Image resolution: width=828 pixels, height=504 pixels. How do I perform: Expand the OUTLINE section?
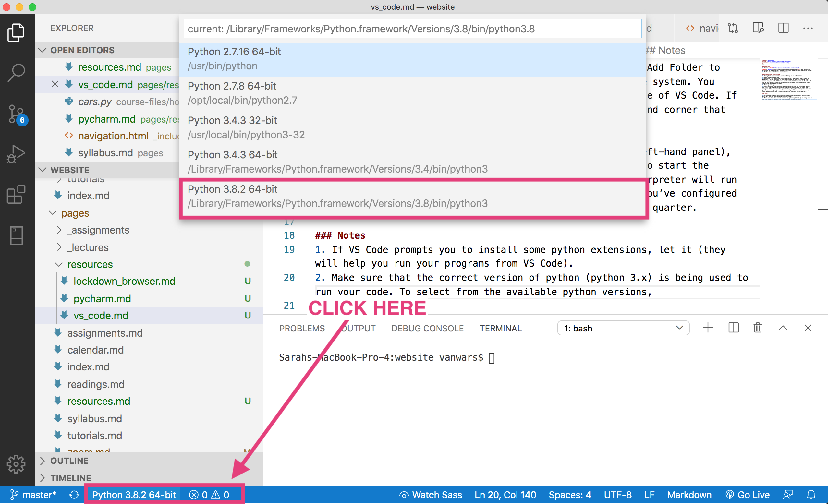tap(69, 461)
